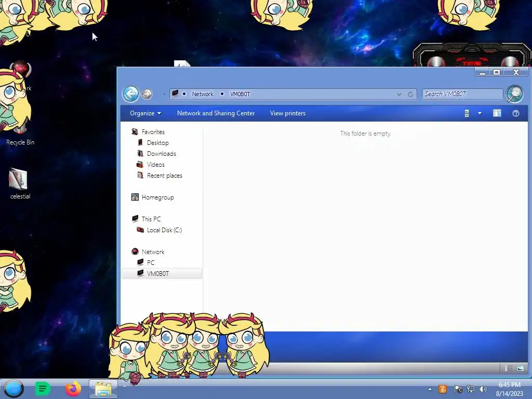The height and width of the screenshot is (399, 532).
Task: Switch to details view in status bar
Action: [509, 368]
